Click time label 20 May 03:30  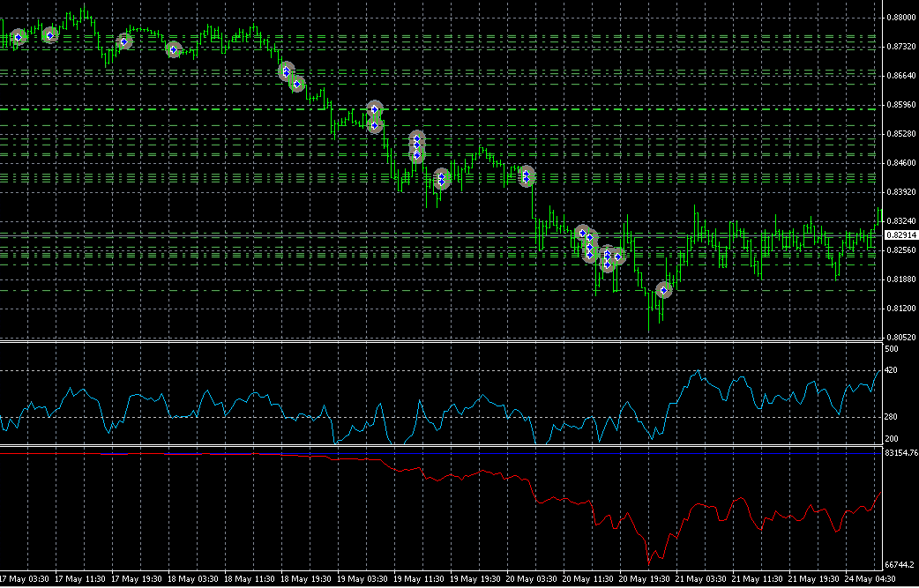click(x=531, y=578)
